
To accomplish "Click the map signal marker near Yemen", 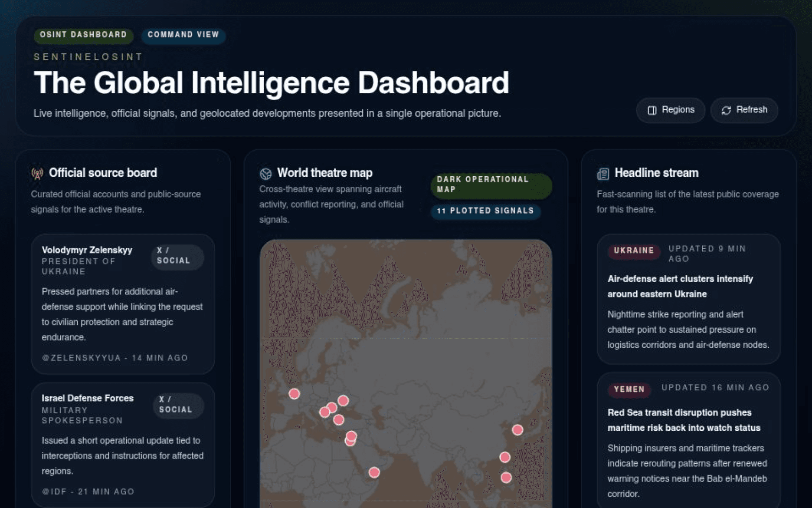I will tap(374, 472).
